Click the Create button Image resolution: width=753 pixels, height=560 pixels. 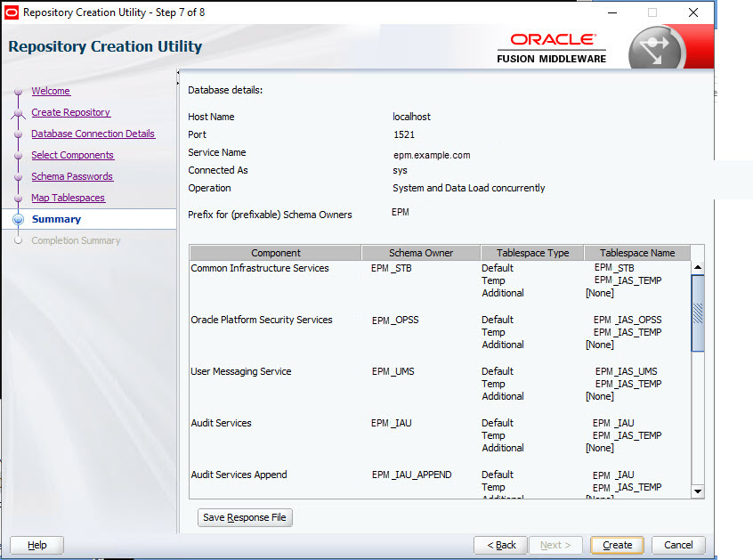(x=617, y=545)
